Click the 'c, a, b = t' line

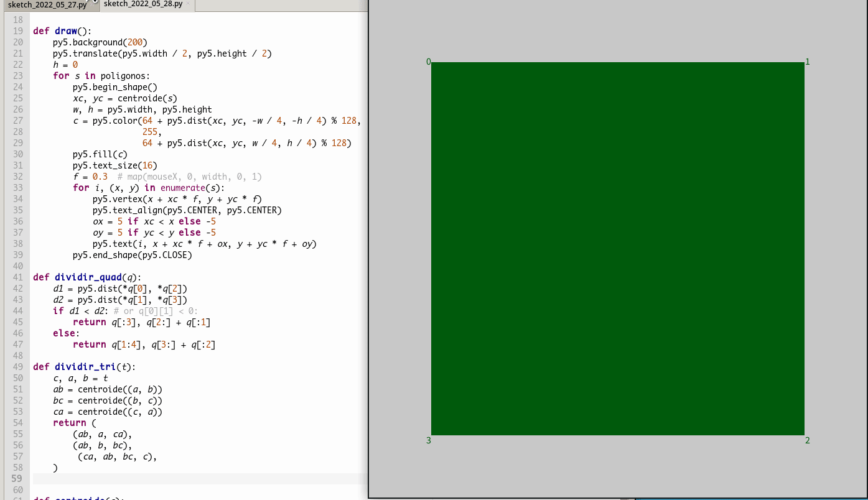point(80,378)
